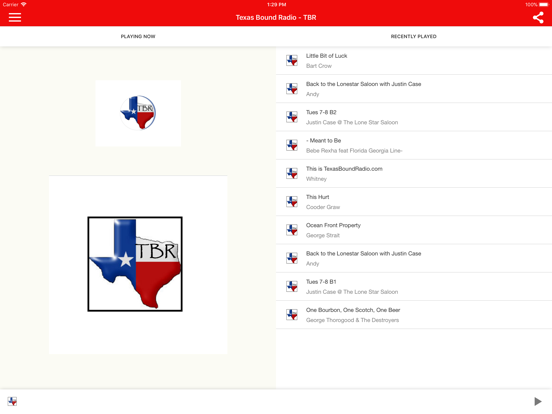The width and height of the screenshot is (552, 414).
Task: Select One Bourbon, One Scotch, One Beer
Action: [414, 315]
